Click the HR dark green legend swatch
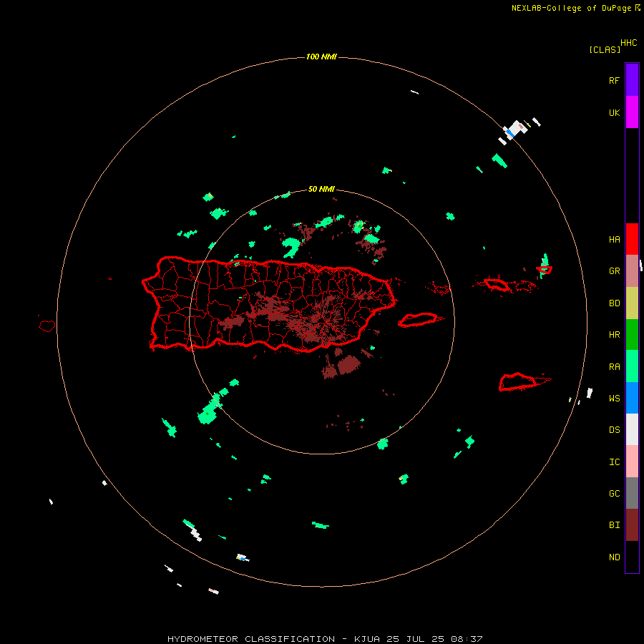Viewport: 644px width, 644px height. (x=632, y=335)
